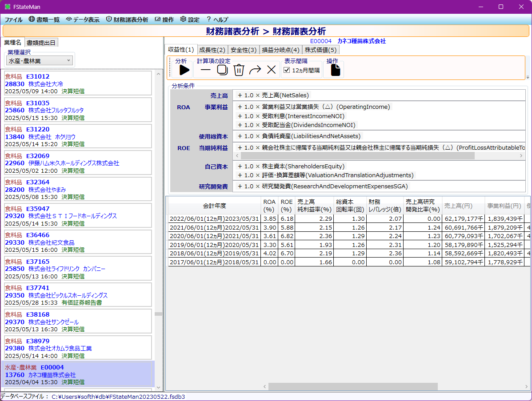
Task: Open the 書類一覧 menu
Action: (x=44, y=20)
